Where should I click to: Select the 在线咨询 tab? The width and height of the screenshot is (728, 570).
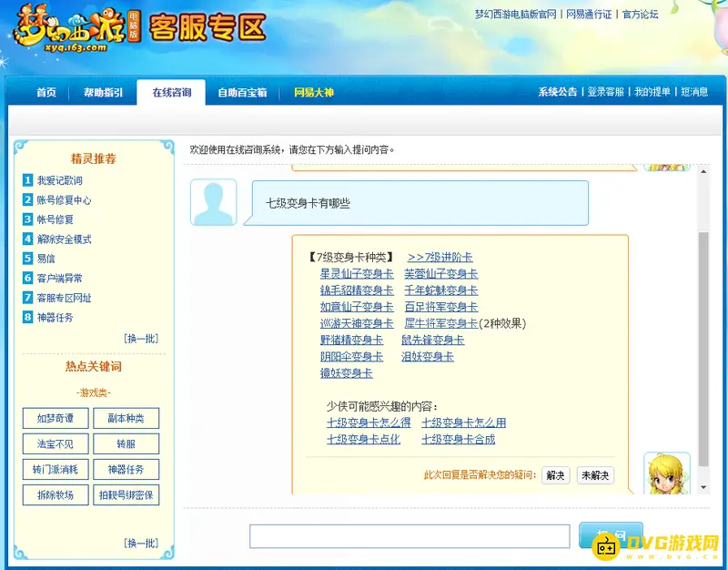(x=171, y=93)
